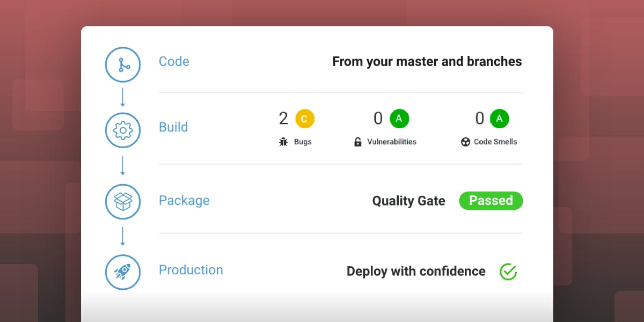Click the Code git branch circle icon
644x322 pixels.
(122, 65)
